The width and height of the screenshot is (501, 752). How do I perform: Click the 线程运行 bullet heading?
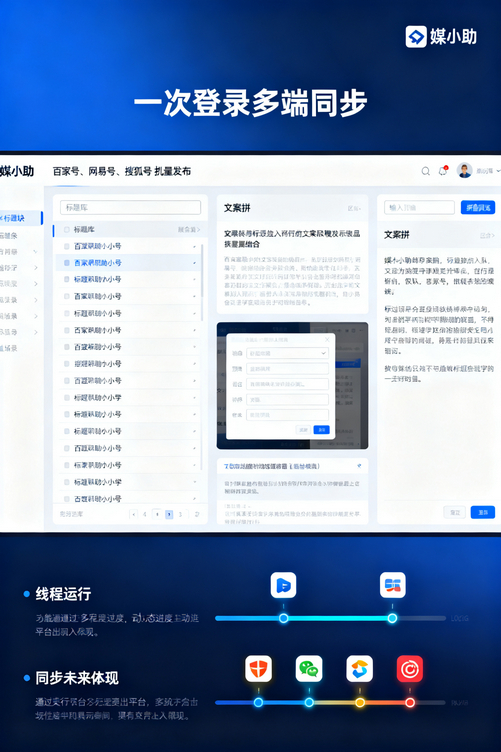[x=63, y=594]
